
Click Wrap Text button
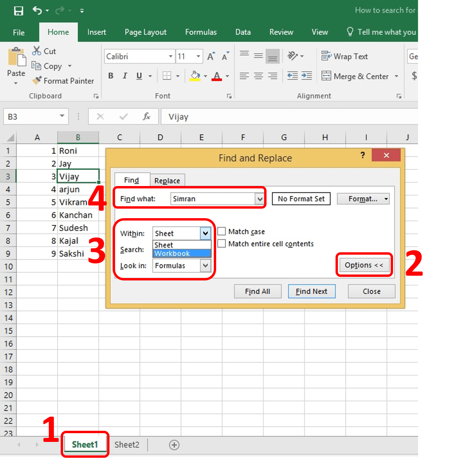344,56
